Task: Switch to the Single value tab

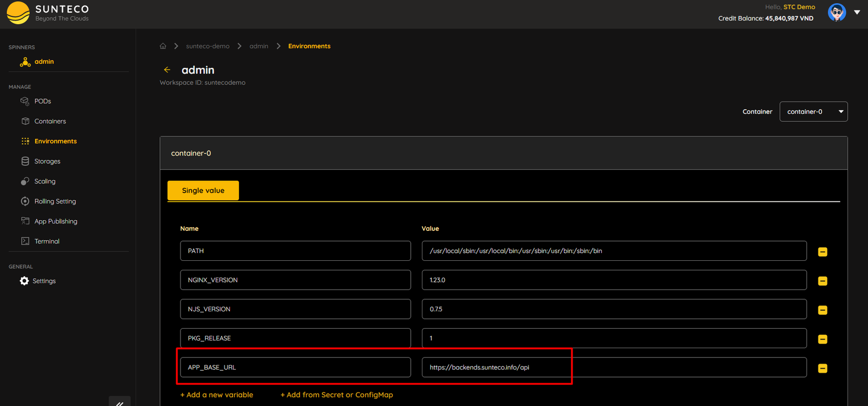Action: click(x=203, y=190)
